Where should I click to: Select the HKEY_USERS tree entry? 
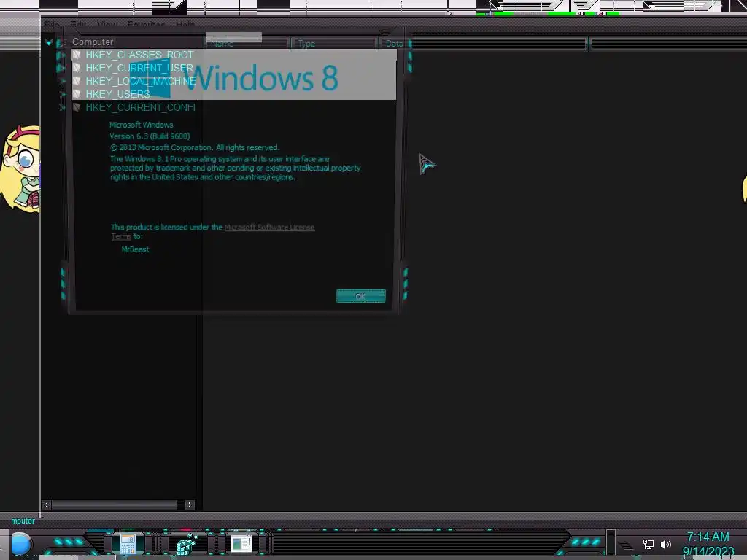click(117, 94)
